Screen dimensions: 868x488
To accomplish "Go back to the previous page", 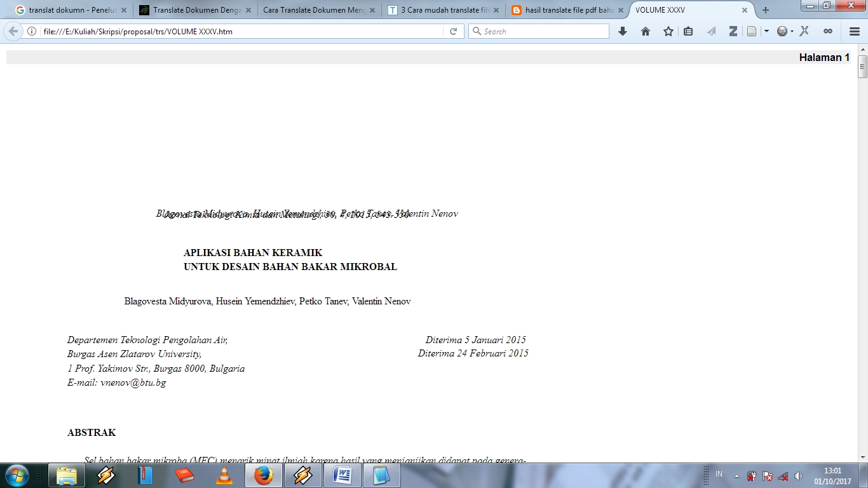I will [13, 31].
